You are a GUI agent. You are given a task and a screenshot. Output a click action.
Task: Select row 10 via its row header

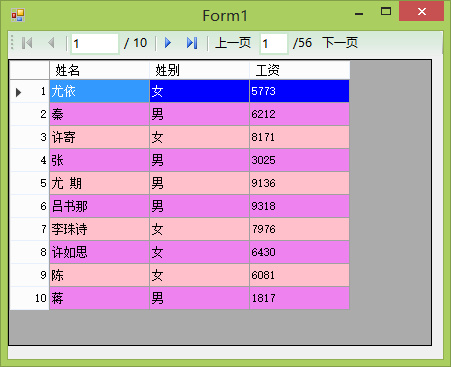pyautogui.click(x=30, y=298)
